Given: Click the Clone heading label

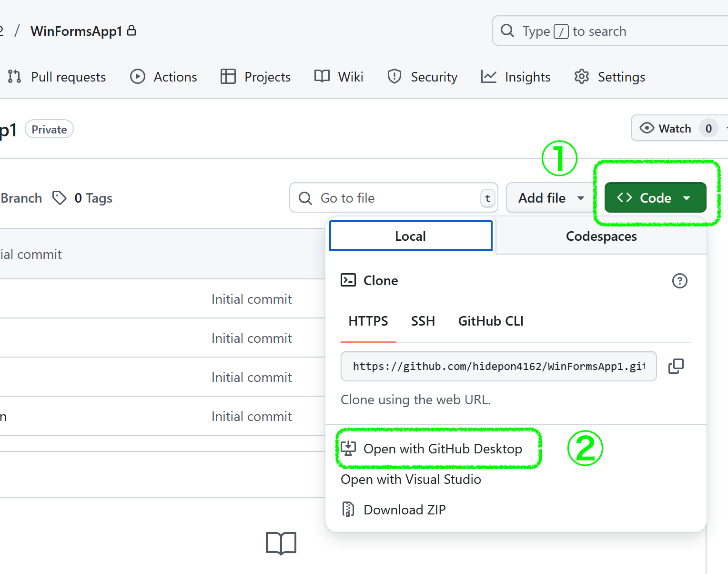Looking at the screenshot, I should 381,280.
